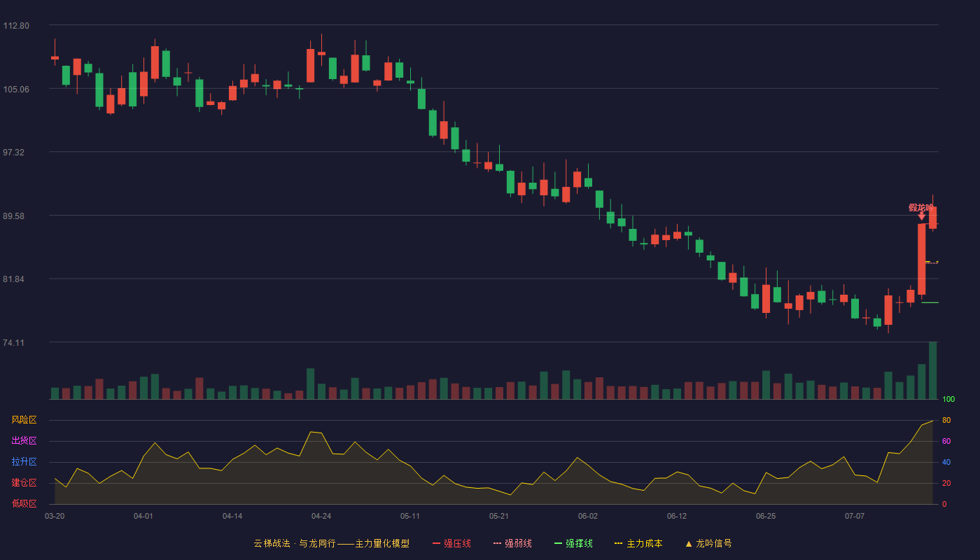Viewport: 980px width, 560px height.
Task: Click the 112.80 price axis label
Action: pyautogui.click(x=16, y=26)
